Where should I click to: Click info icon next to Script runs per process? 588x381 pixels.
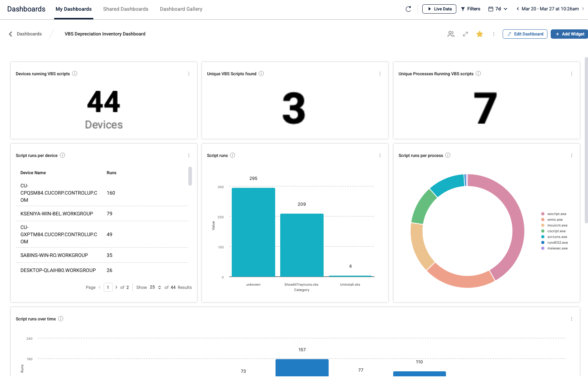pos(448,155)
